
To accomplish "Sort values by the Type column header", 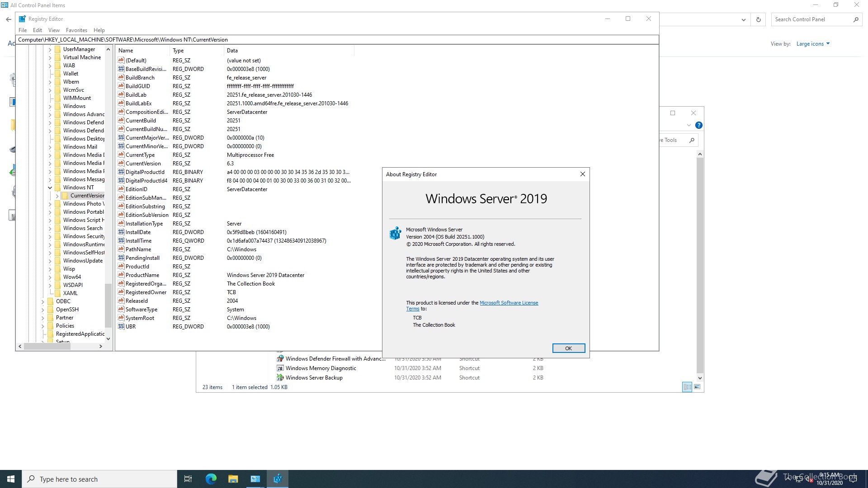I will click(x=197, y=51).
